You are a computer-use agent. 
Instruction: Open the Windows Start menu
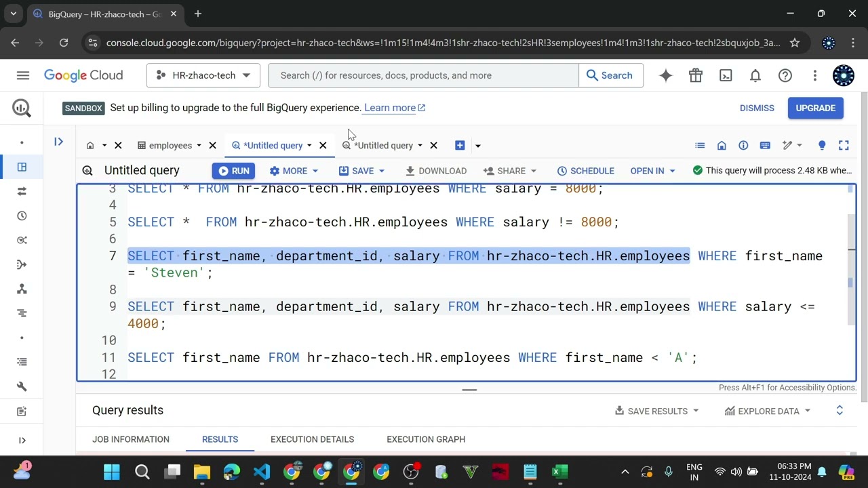click(x=112, y=472)
